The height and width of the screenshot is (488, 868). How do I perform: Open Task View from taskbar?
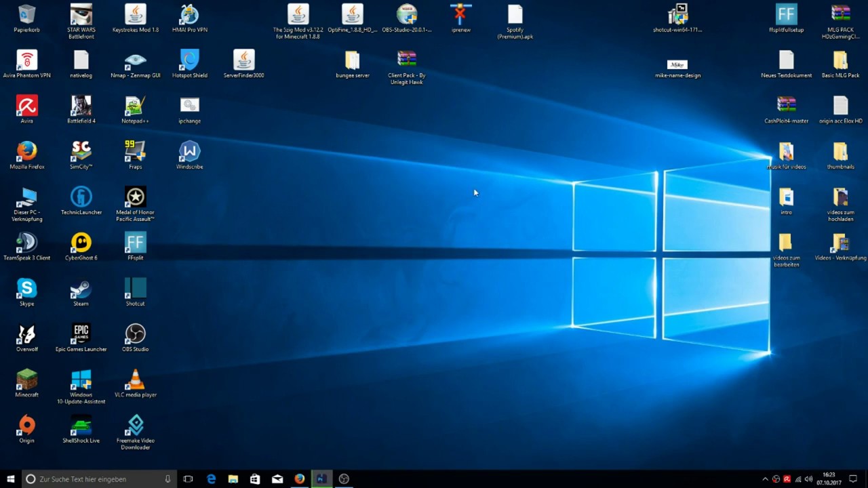pos(188,479)
